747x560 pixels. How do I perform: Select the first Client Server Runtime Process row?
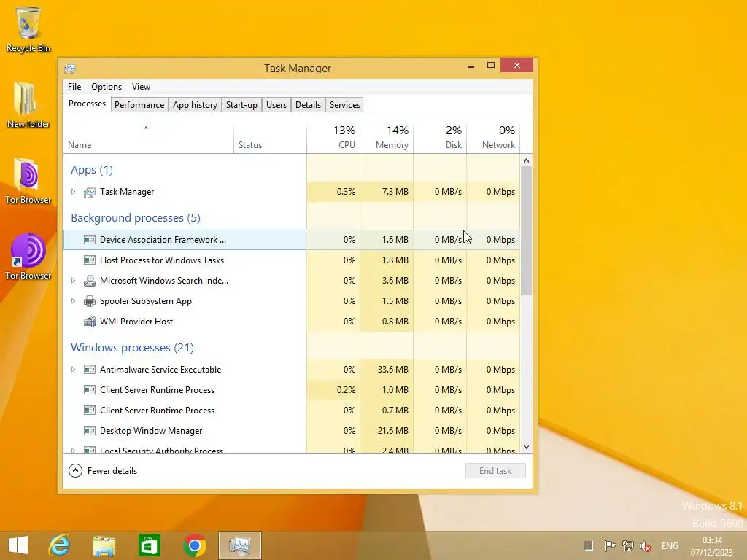click(292, 390)
